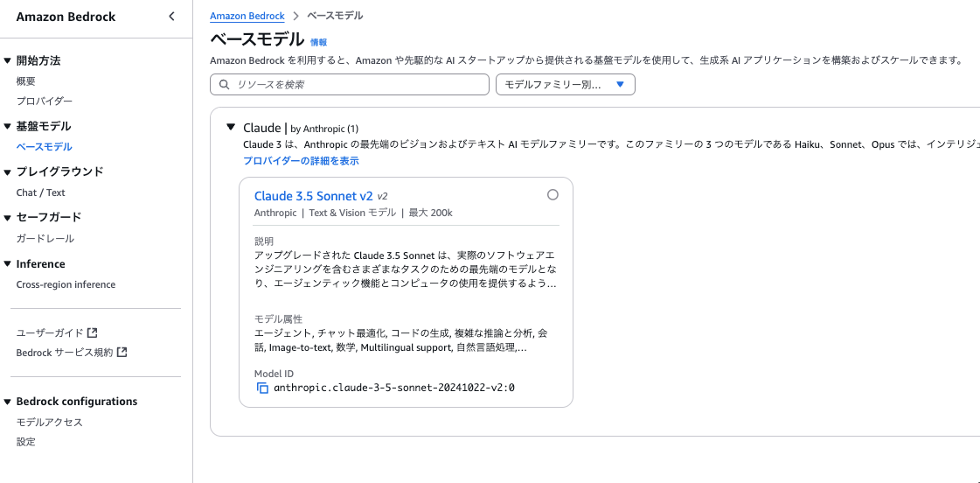Click model ID text anthropic.claude-3-5-sonnet-20241022-v2:0
The width and height of the screenshot is (980, 483).
pyautogui.click(x=394, y=388)
